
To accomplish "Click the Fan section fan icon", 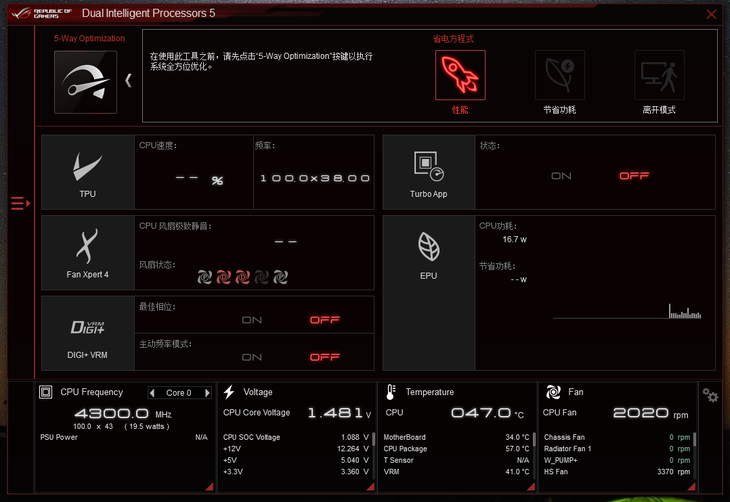I will (553, 392).
